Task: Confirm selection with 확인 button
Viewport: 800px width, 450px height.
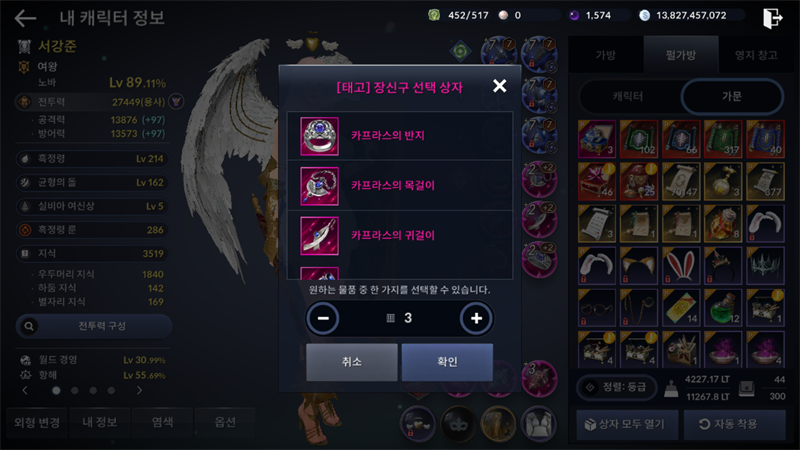Action: click(447, 362)
